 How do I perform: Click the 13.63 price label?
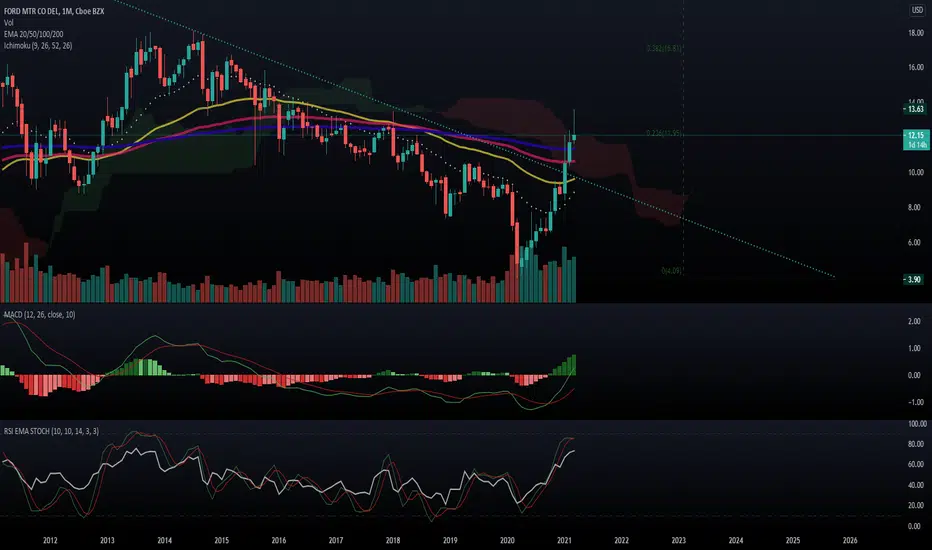[x=915, y=109]
